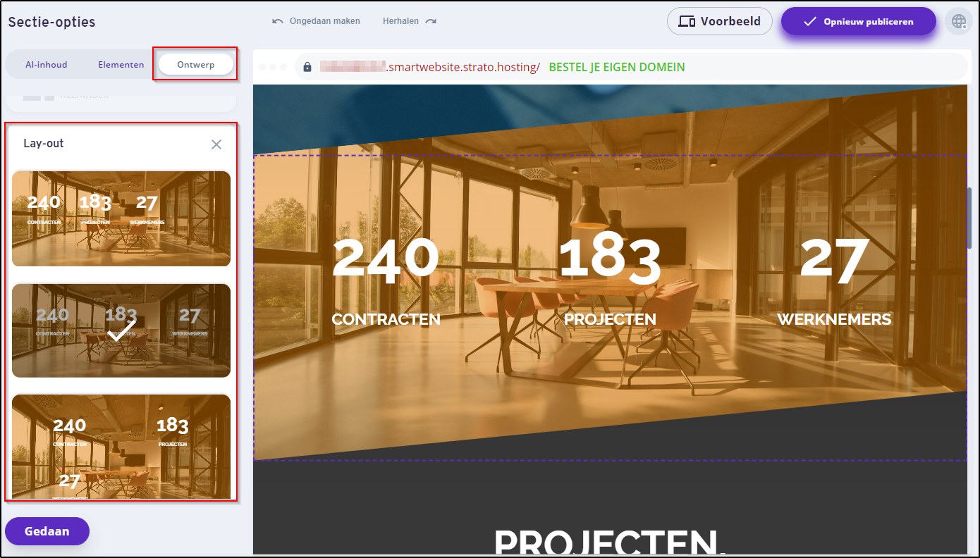Switch to the AI-inhoud tab

(x=46, y=64)
